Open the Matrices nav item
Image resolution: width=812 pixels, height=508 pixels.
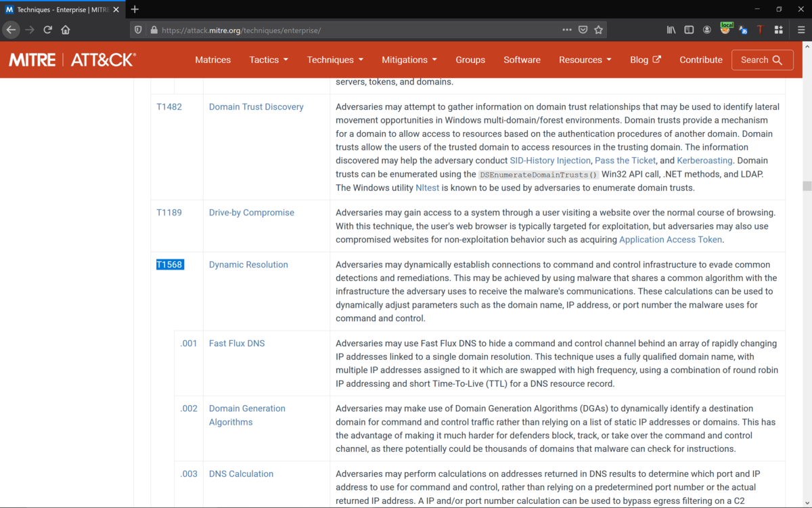click(213, 60)
